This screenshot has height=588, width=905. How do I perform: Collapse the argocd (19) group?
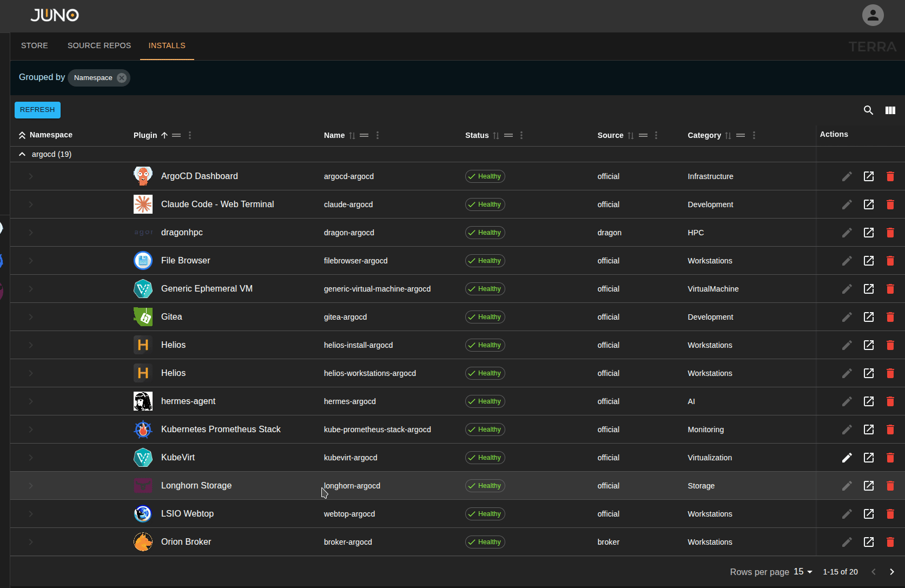(x=22, y=154)
